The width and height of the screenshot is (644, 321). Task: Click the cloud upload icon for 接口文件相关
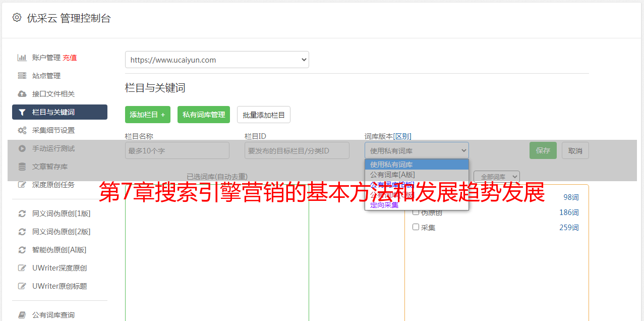pos(22,94)
